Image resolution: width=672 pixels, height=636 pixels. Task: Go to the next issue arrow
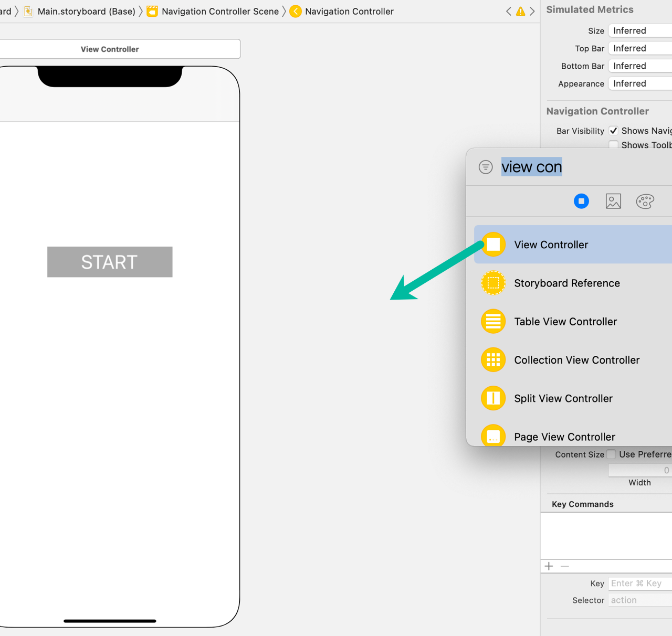point(532,11)
